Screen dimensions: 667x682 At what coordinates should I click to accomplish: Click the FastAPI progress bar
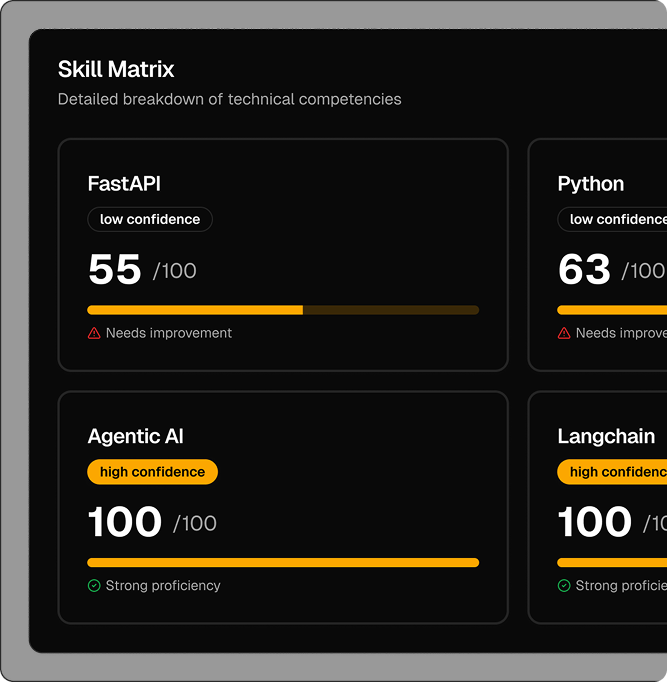tap(283, 310)
